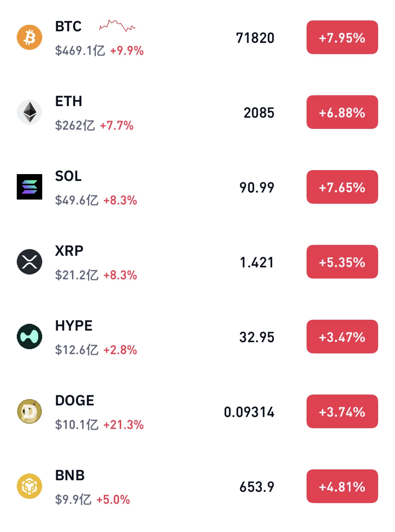Click the BTC price 71820
395x532 pixels.
coord(255,38)
